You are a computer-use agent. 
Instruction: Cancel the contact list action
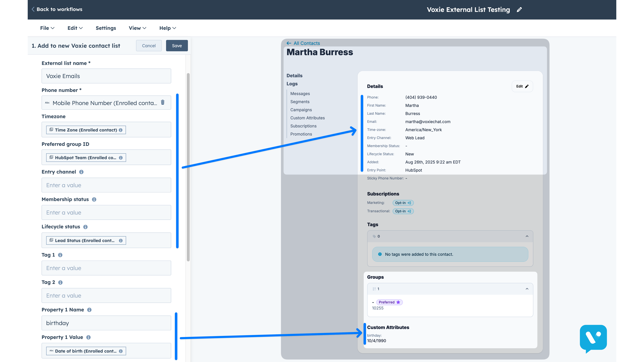click(149, 46)
